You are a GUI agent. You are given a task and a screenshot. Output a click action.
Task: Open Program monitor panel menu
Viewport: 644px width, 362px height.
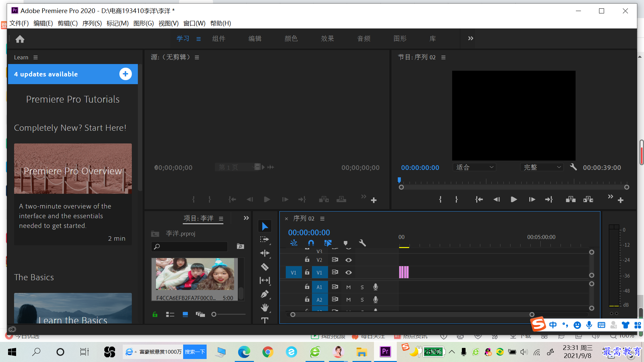pyautogui.click(x=443, y=57)
